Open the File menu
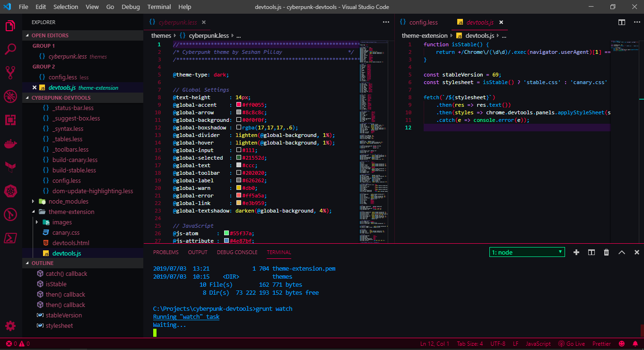This screenshot has height=350, width=644. (24, 7)
